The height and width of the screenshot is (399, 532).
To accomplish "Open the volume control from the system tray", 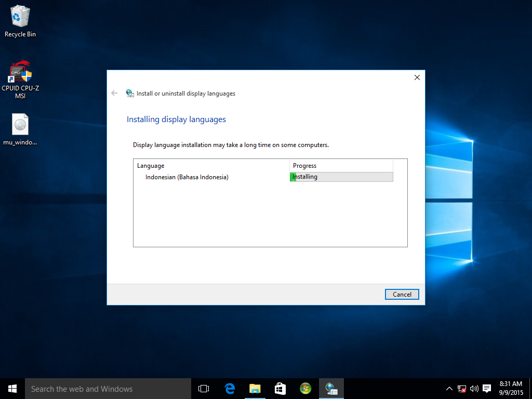I will pos(474,388).
